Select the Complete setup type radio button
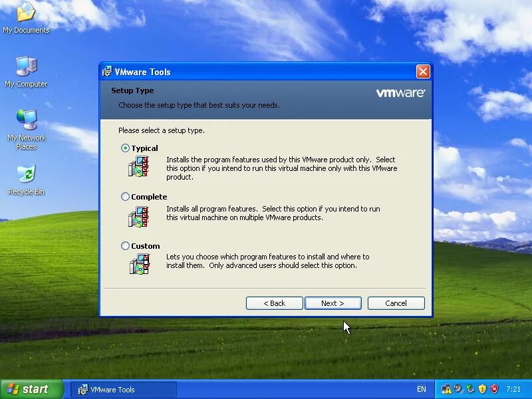Image resolution: width=532 pixels, height=399 pixels. pyautogui.click(x=125, y=196)
